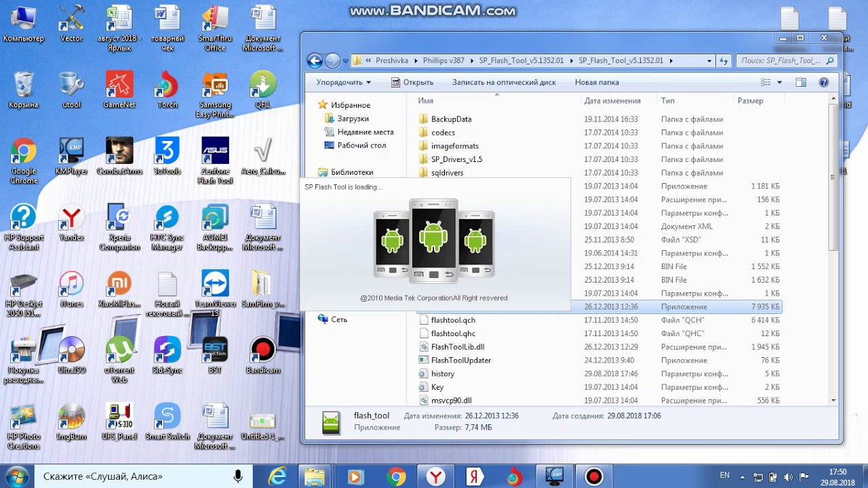Open Explorer help question mark icon
868x488 pixels.
click(x=824, y=82)
